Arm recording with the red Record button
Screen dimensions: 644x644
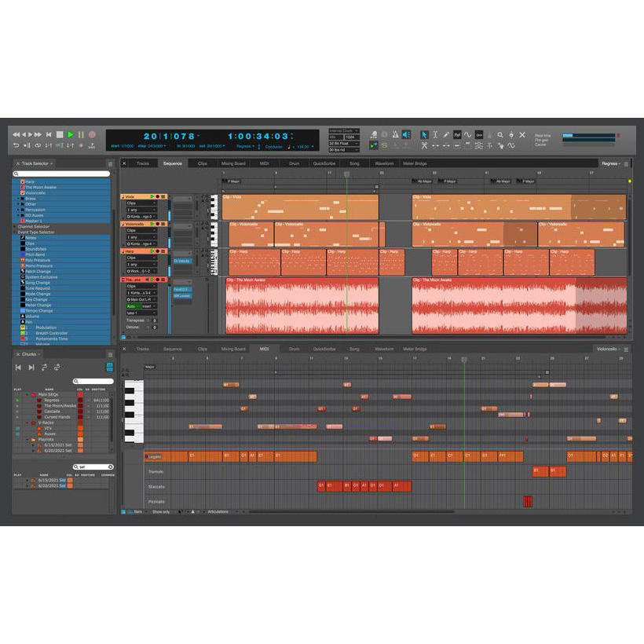(92, 135)
